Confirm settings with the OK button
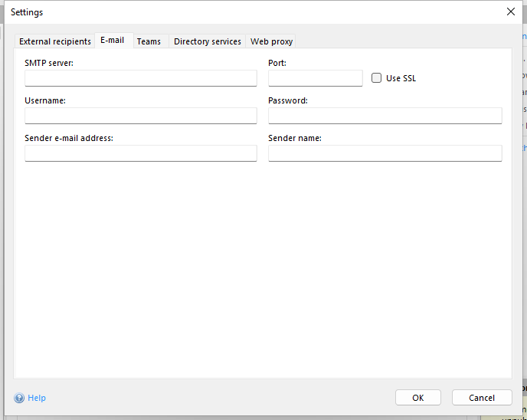 pyautogui.click(x=417, y=398)
